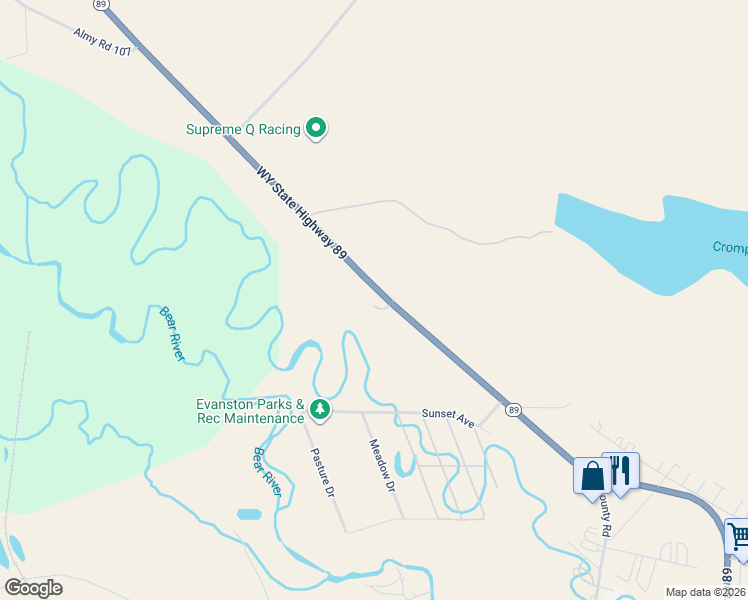The width and height of the screenshot is (748, 600).
Task: Open the Google logo link
Action: click(x=33, y=588)
